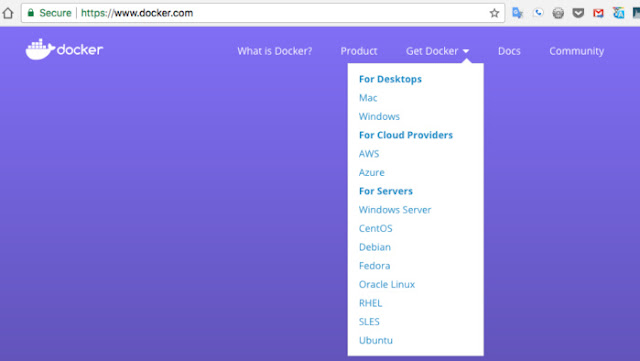Choose SLES from the server list

tap(369, 322)
